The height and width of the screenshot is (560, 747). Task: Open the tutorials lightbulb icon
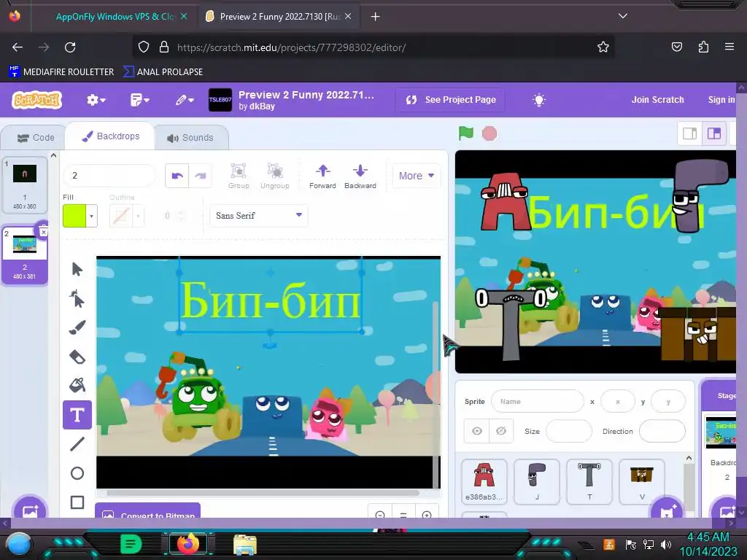[539, 100]
